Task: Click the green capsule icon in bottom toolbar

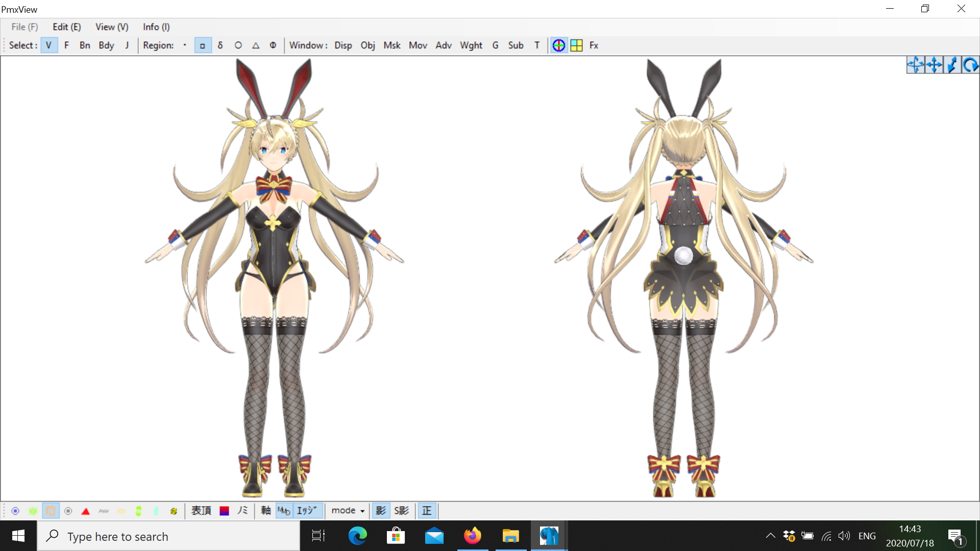Action: tap(138, 511)
